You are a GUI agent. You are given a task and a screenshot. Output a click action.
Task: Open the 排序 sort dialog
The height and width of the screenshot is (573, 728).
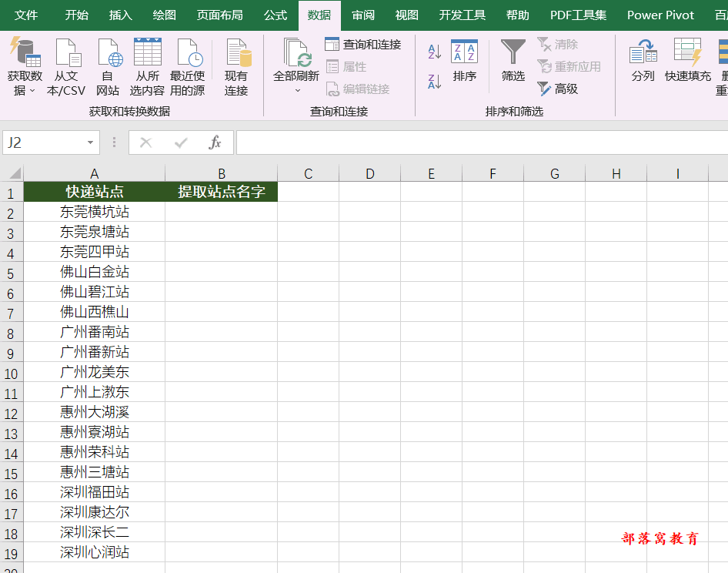tap(464, 60)
